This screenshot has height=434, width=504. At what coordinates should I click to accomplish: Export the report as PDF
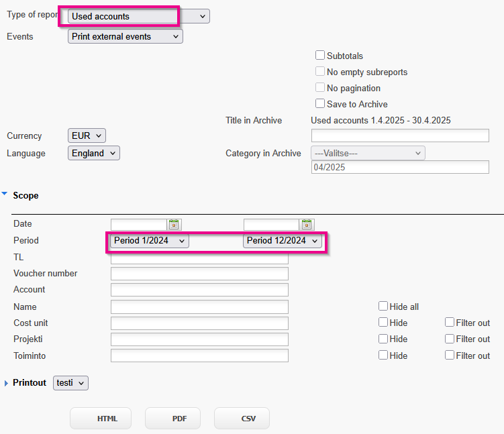pyautogui.click(x=172, y=419)
